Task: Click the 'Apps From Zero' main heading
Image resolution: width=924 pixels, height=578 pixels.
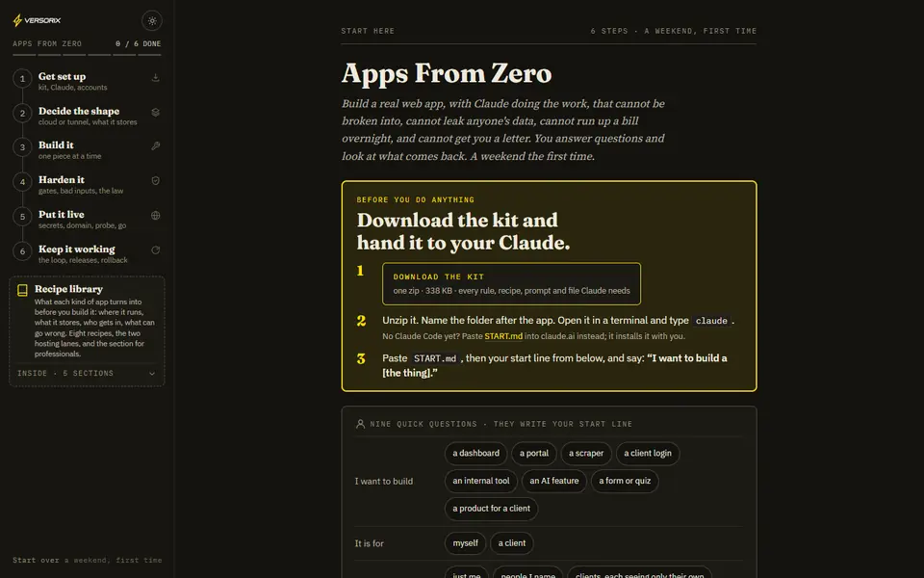Action: pos(447,74)
